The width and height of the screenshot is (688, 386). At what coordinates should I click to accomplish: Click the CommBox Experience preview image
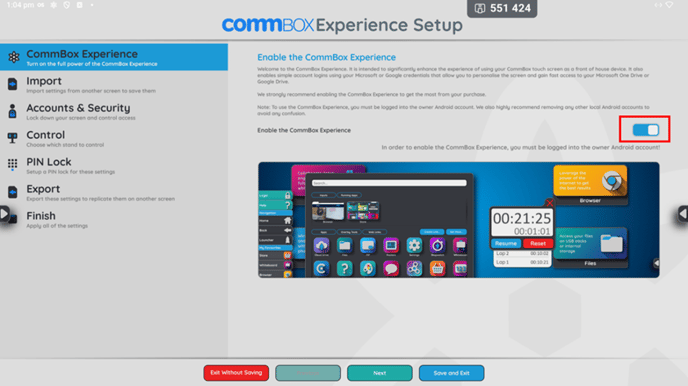[x=459, y=220]
